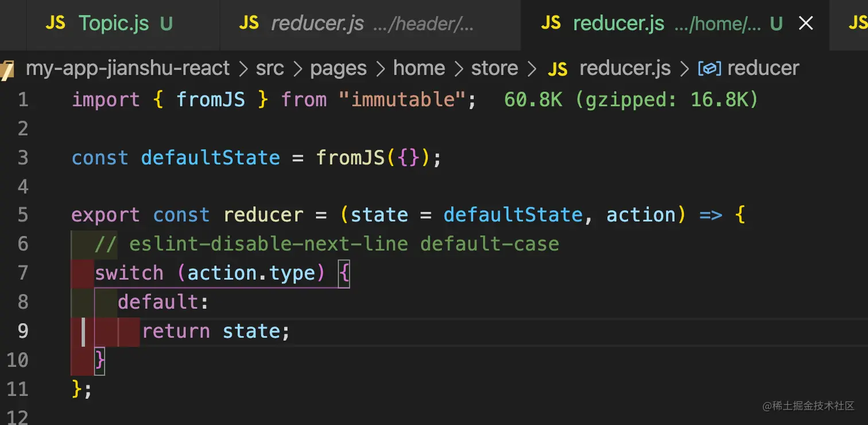Image resolution: width=868 pixels, height=425 pixels.
Task: Click the fromJS import identifier on line 1
Action: point(211,100)
